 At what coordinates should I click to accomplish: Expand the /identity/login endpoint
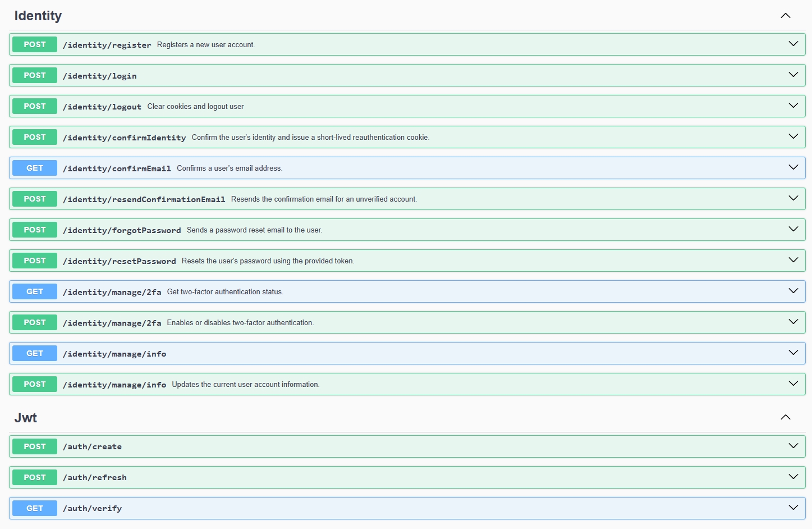point(793,74)
